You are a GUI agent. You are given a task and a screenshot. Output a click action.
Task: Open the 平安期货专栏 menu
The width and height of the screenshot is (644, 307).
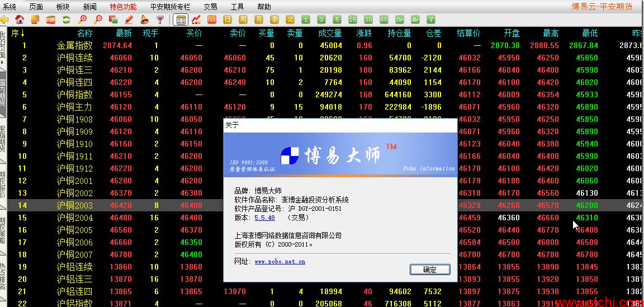tap(170, 7)
